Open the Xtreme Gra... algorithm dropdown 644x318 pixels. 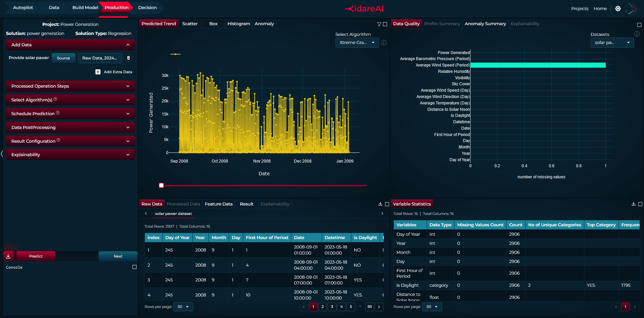pyautogui.click(x=357, y=43)
